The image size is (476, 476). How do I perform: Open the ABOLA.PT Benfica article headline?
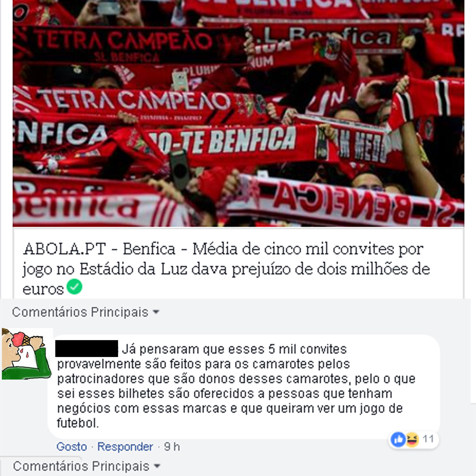(226, 269)
